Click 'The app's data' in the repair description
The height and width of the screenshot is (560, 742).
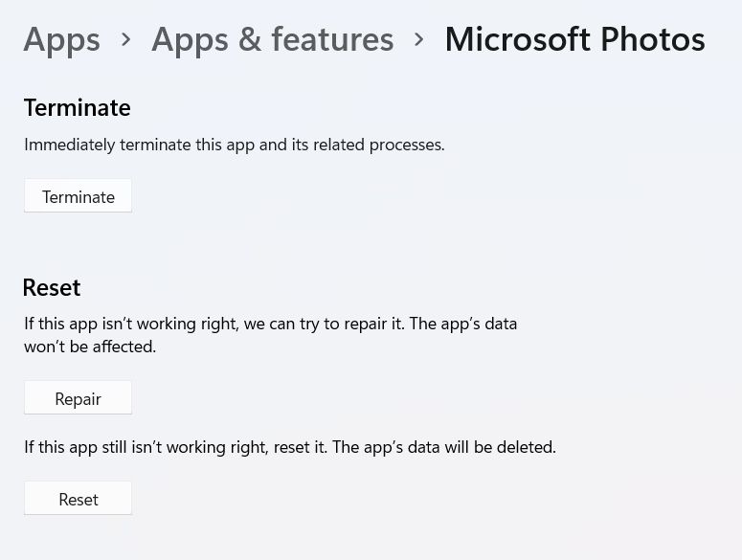tap(463, 324)
